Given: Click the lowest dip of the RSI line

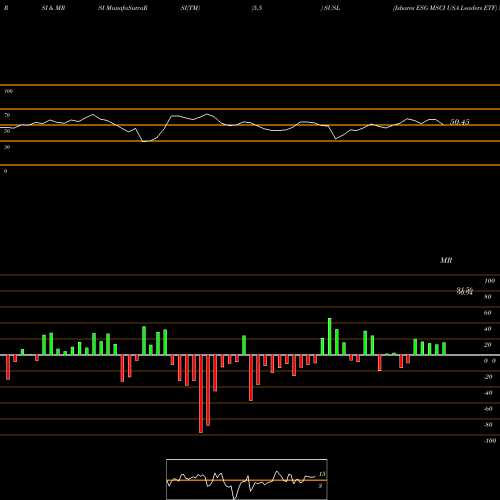Looking at the screenshot, I should click(x=144, y=142).
